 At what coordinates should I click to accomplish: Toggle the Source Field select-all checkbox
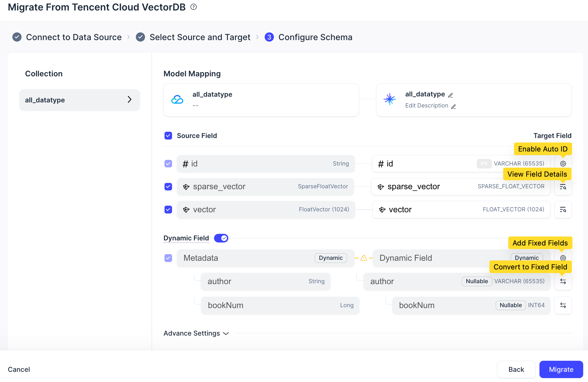pyautogui.click(x=168, y=136)
